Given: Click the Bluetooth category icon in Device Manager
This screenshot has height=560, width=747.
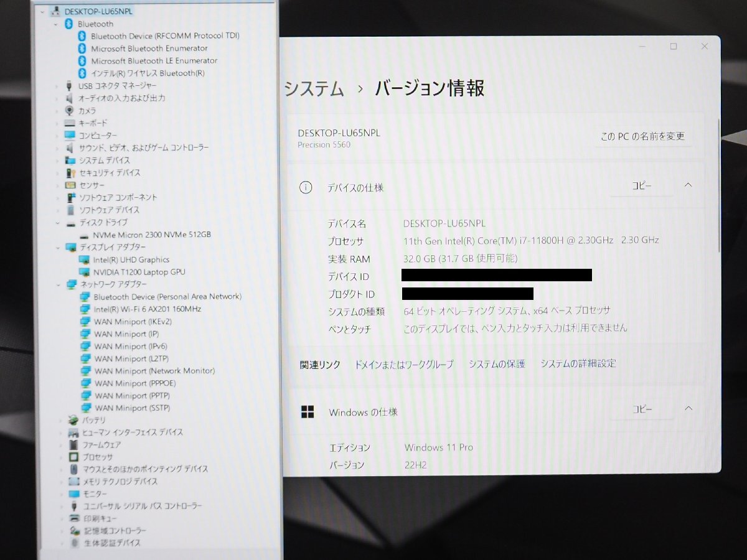Looking at the screenshot, I should 68,24.
